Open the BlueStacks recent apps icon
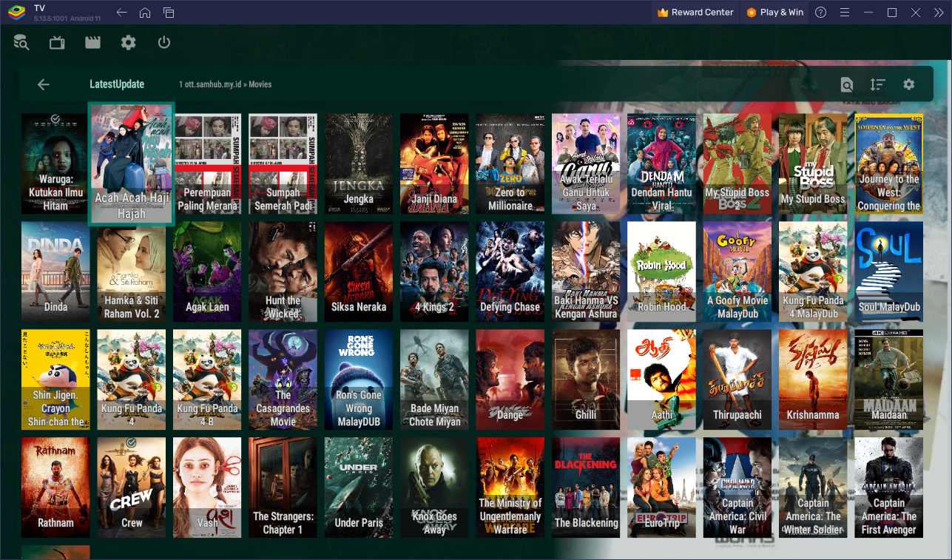Viewport: 952px width, 560px height. coord(169,13)
